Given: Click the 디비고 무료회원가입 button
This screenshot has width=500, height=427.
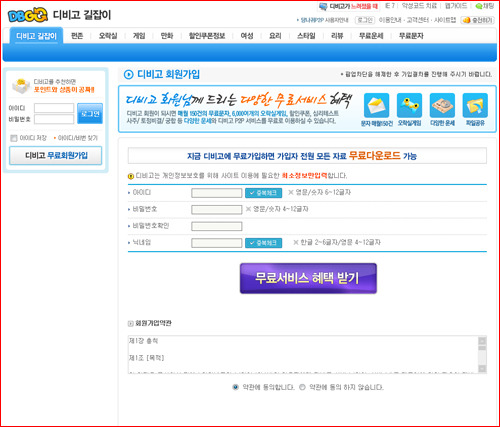Looking at the screenshot, I should tap(56, 156).
